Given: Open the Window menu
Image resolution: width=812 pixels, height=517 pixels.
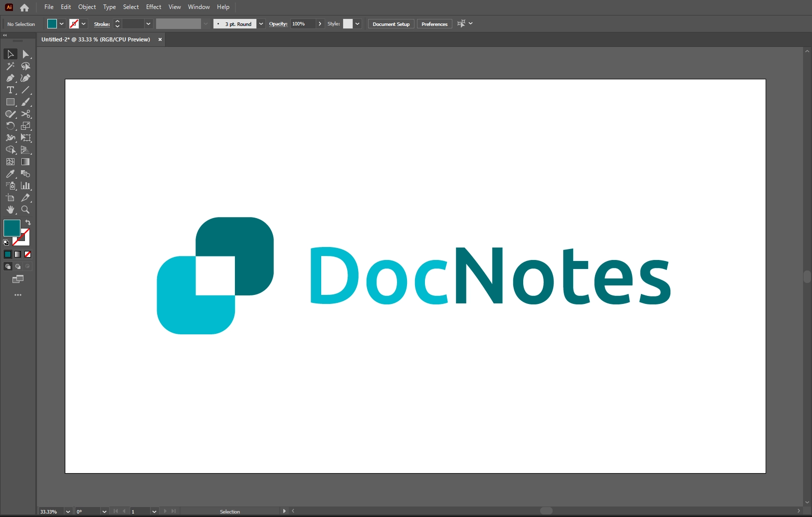Looking at the screenshot, I should [x=199, y=7].
